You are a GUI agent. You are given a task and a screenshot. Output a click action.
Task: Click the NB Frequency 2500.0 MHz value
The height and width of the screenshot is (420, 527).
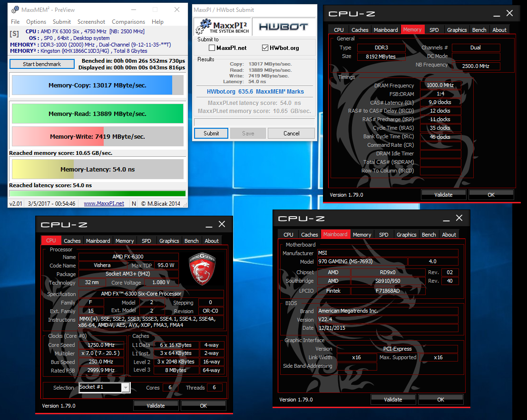coord(476,66)
